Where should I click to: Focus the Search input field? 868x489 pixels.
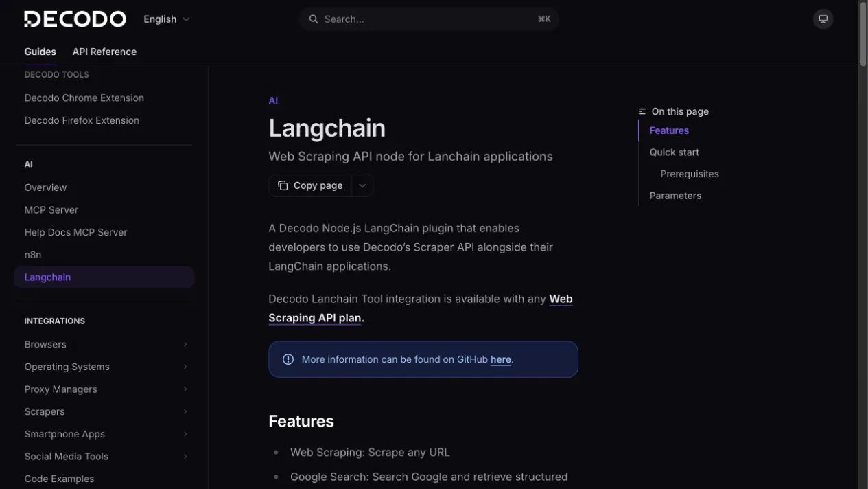[429, 19]
